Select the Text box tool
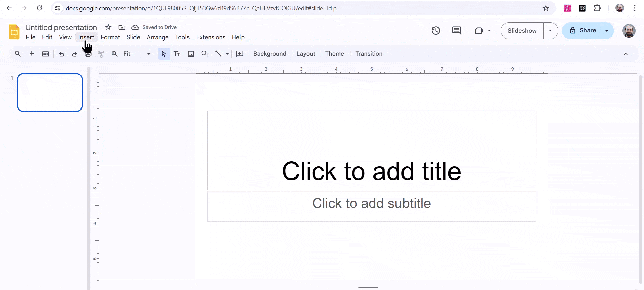Image resolution: width=644 pixels, height=290 pixels. (x=177, y=54)
